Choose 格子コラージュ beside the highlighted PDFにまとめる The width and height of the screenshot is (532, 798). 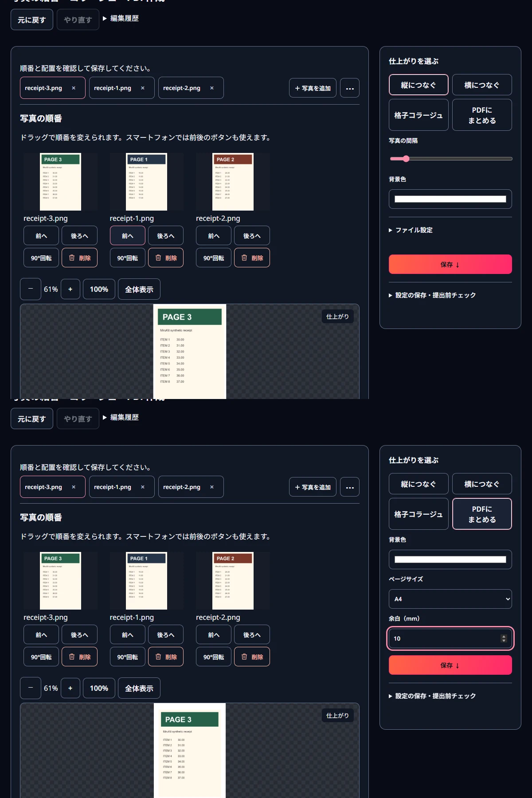point(419,514)
